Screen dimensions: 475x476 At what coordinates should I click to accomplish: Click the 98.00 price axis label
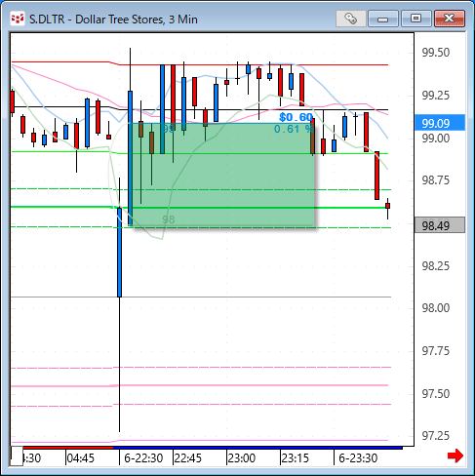coord(436,307)
